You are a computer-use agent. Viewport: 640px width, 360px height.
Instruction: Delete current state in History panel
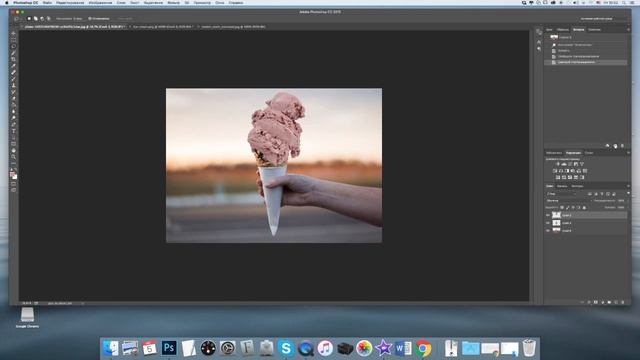click(x=622, y=146)
